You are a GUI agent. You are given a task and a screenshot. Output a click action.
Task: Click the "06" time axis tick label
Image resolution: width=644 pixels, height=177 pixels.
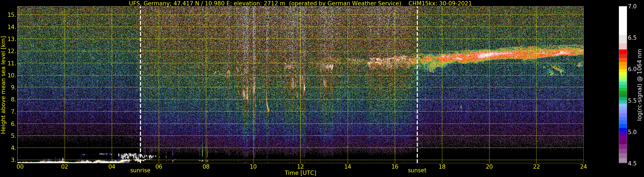click(x=159, y=166)
